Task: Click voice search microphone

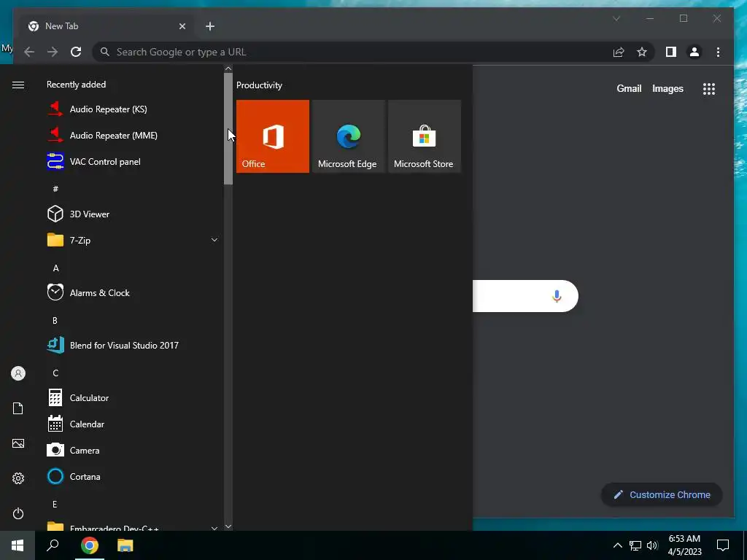Action: (x=557, y=296)
